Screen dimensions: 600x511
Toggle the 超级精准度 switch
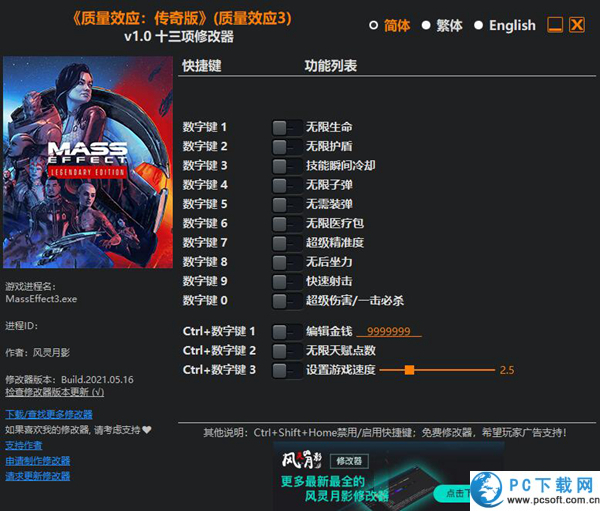tap(287, 243)
